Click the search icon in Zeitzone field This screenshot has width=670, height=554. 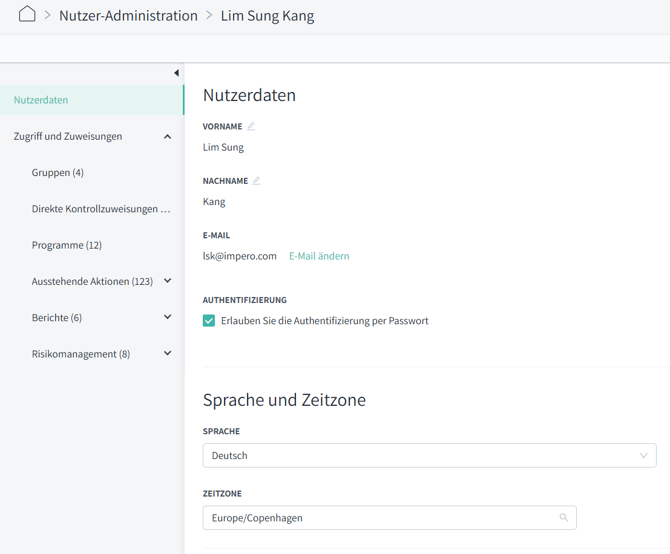point(563,518)
